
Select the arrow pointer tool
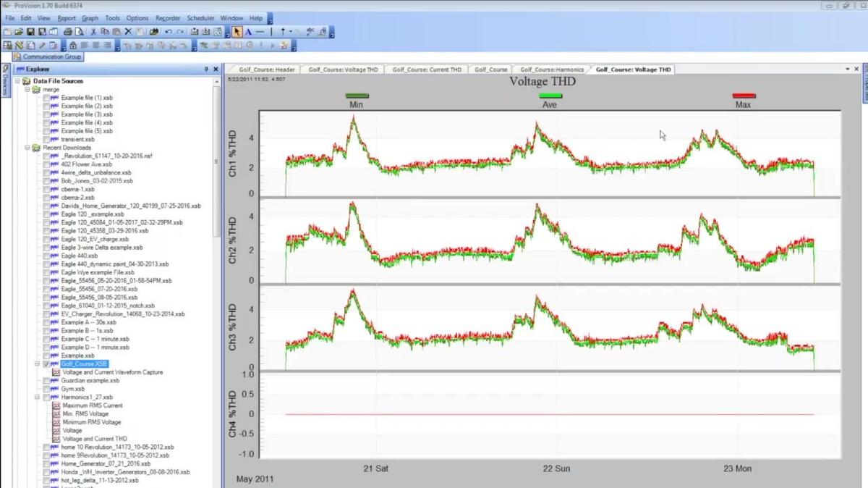pos(237,32)
